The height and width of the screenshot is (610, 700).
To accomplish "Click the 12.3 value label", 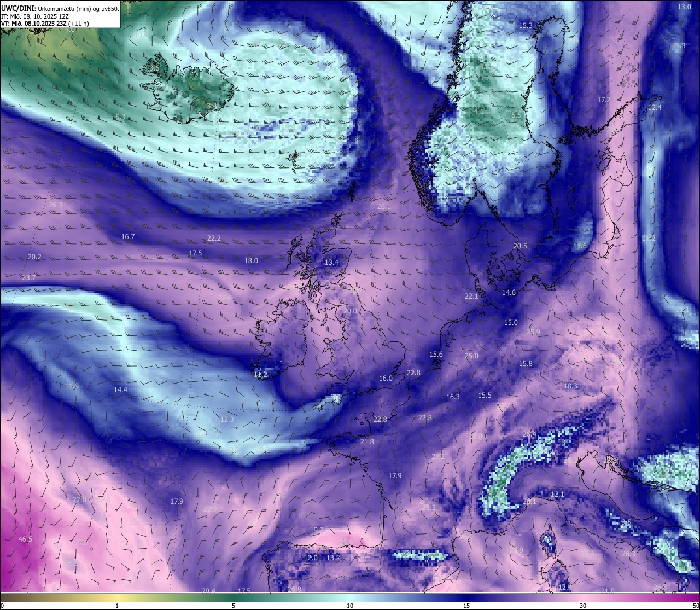I will click(x=227, y=420).
